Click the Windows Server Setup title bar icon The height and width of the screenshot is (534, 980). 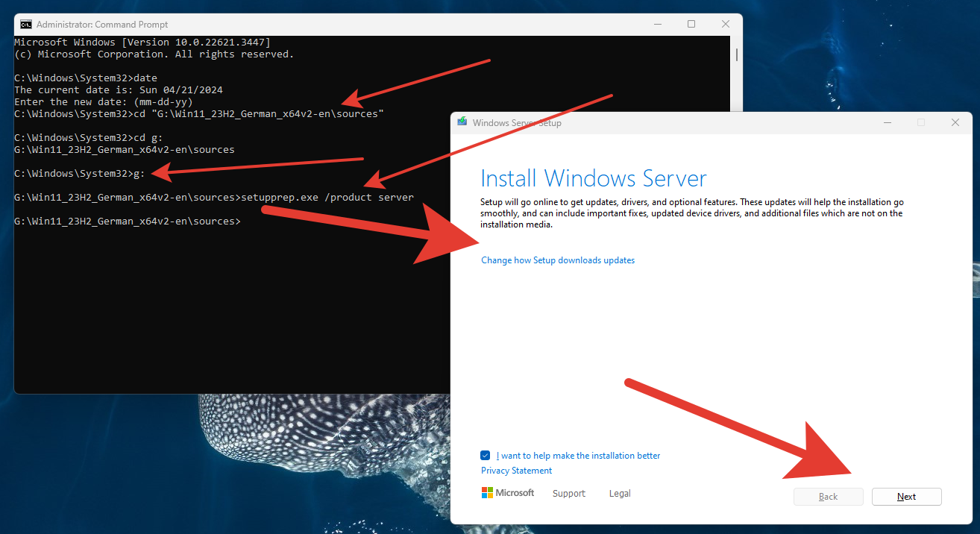[x=462, y=122]
